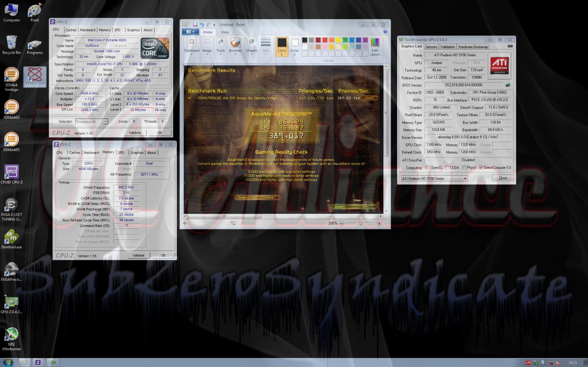Click the zoom out minus button in Paint
The image size is (588, 367).
(x=342, y=223)
